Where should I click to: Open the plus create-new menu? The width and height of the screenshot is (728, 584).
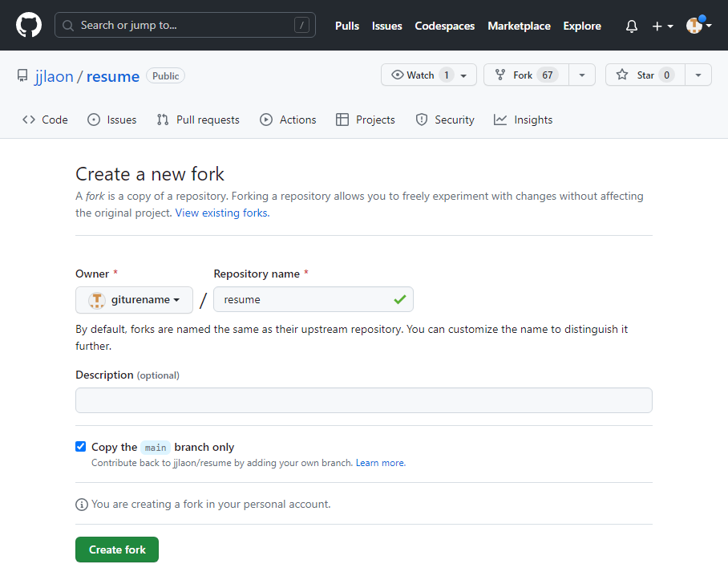click(x=662, y=26)
